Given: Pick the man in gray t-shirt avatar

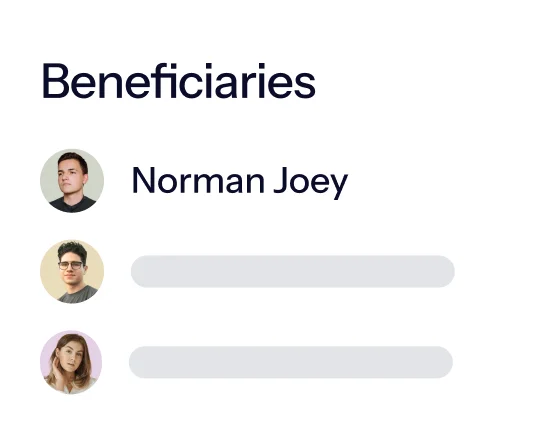Looking at the screenshot, I should [x=72, y=271].
